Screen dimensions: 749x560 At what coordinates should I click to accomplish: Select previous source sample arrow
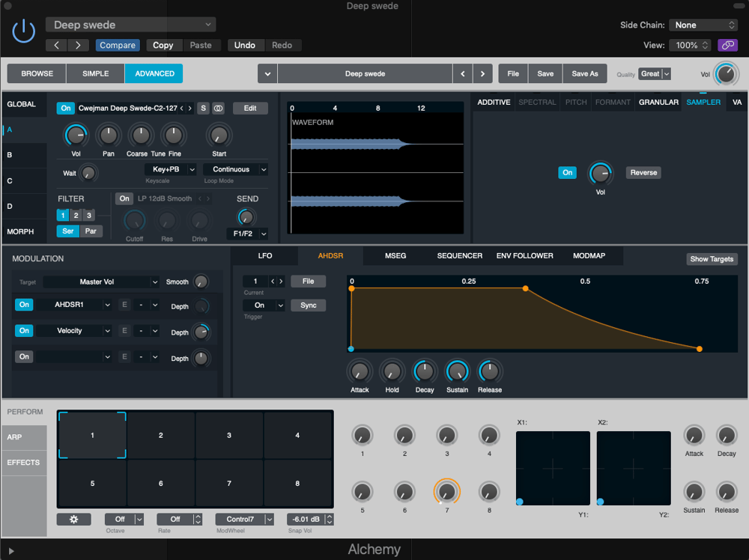pyautogui.click(x=181, y=109)
